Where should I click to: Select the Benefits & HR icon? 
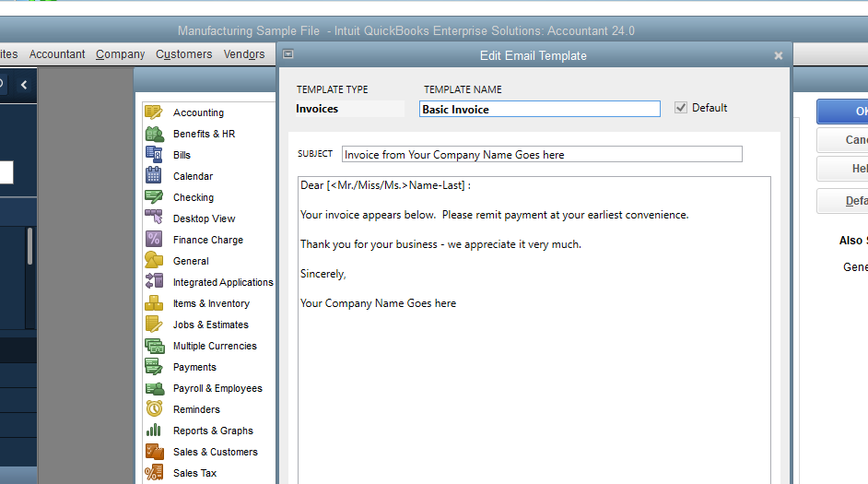154,134
